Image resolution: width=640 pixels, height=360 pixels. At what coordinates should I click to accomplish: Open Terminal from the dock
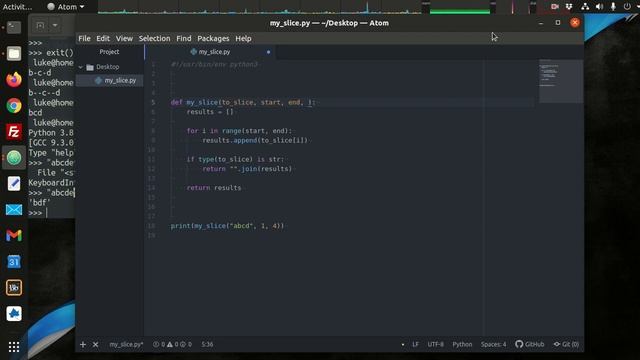click(x=14, y=27)
